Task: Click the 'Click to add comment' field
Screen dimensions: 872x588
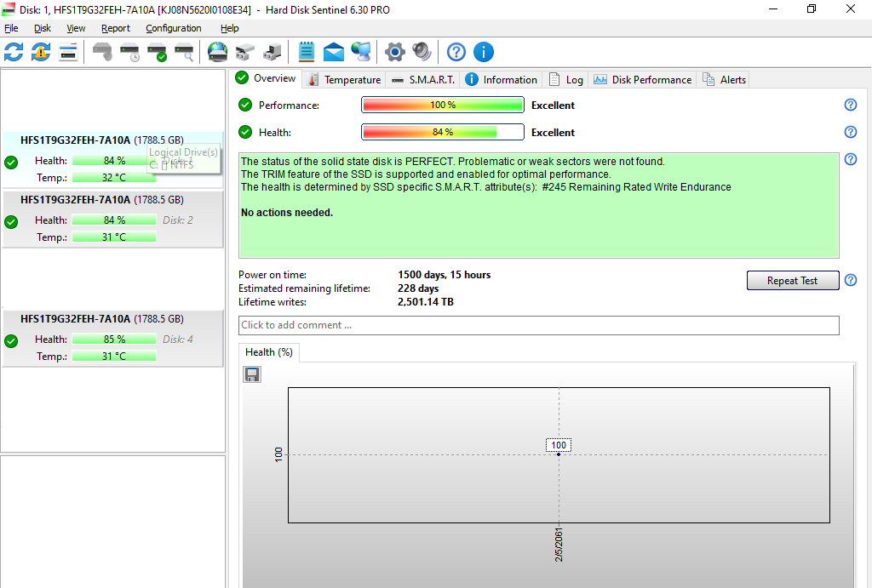Action: coord(538,325)
